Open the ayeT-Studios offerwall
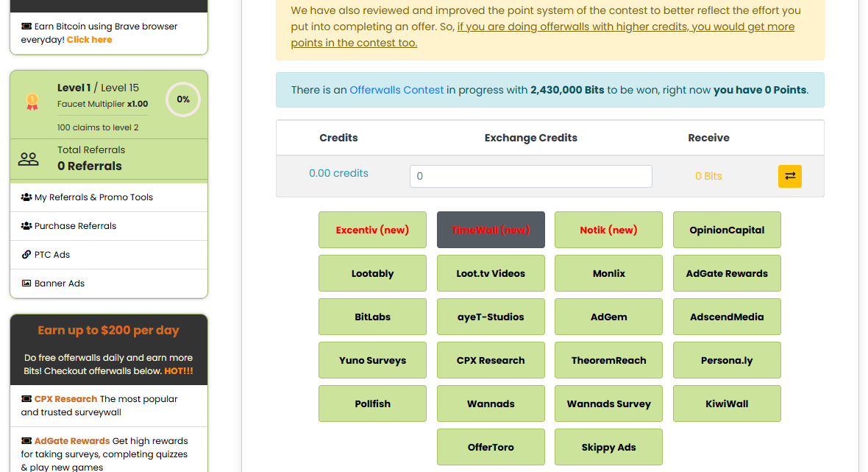Image resolution: width=868 pixels, height=472 pixels. tap(491, 317)
